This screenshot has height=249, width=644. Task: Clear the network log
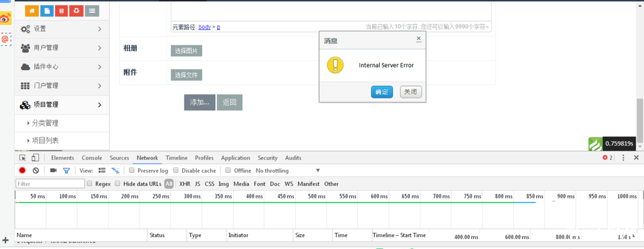[36, 171]
